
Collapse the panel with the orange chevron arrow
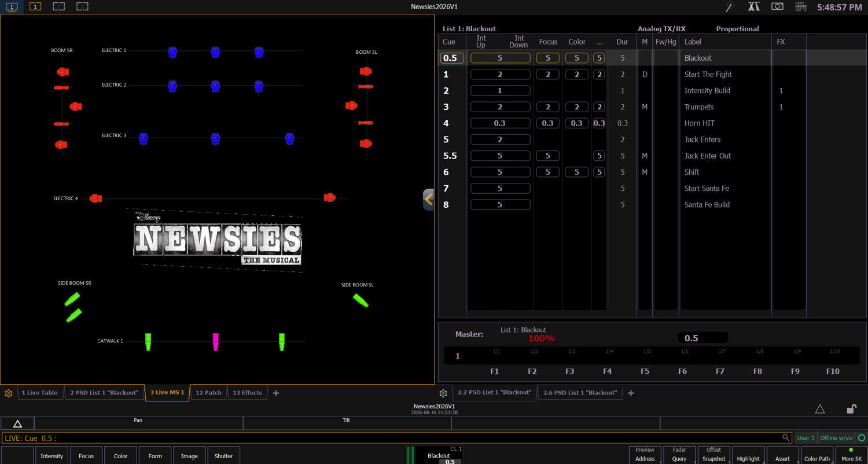tap(429, 199)
